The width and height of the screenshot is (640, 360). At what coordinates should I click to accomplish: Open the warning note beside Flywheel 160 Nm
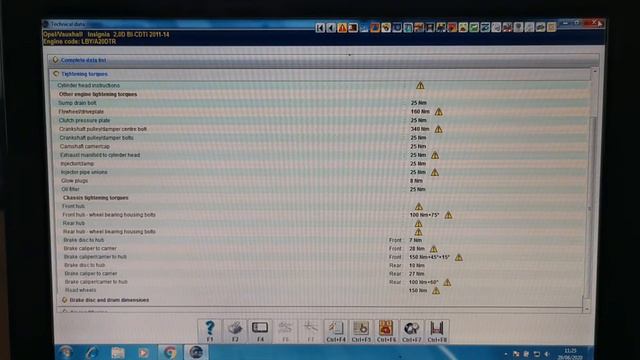click(438, 111)
